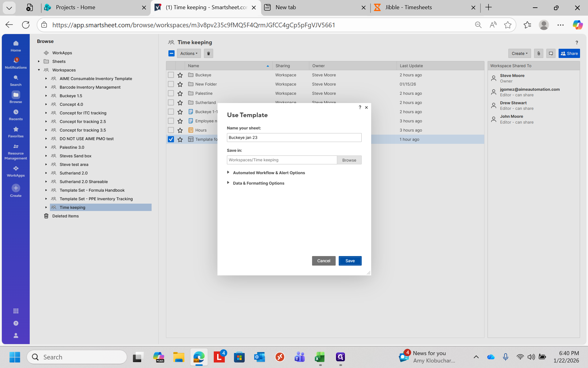Screen dimensions: 588x368
Task: Click the delete trash icon in toolbar
Action: coord(208,53)
